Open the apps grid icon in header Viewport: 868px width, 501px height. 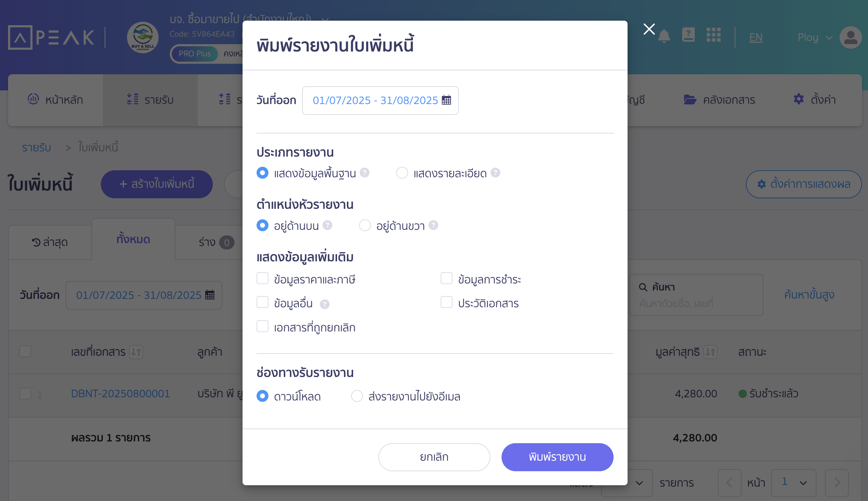713,35
